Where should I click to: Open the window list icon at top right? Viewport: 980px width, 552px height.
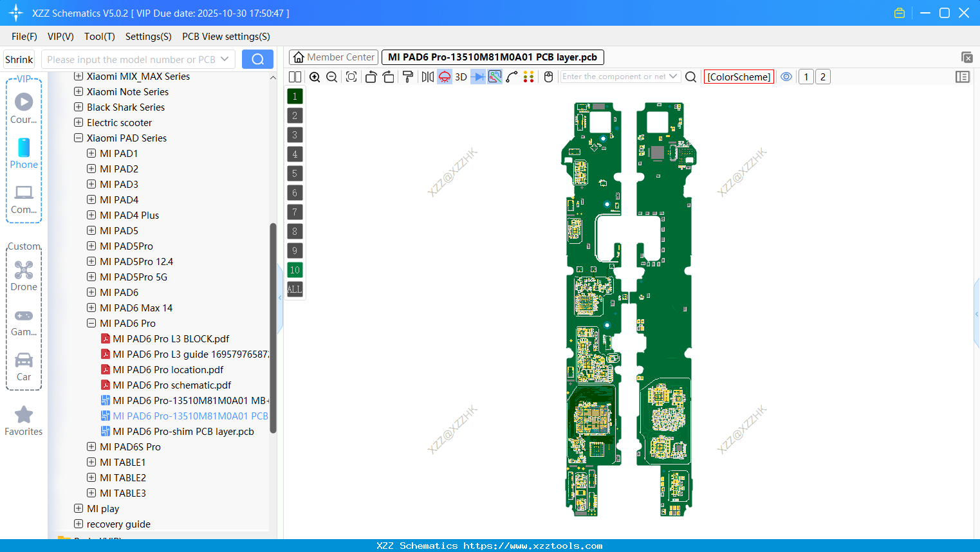point(966,58)
